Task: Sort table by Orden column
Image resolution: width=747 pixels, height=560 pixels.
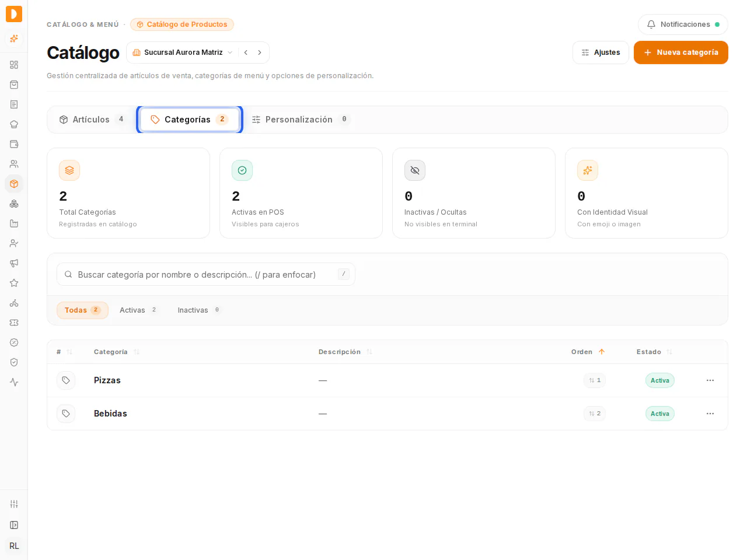Action: (588, 352)
